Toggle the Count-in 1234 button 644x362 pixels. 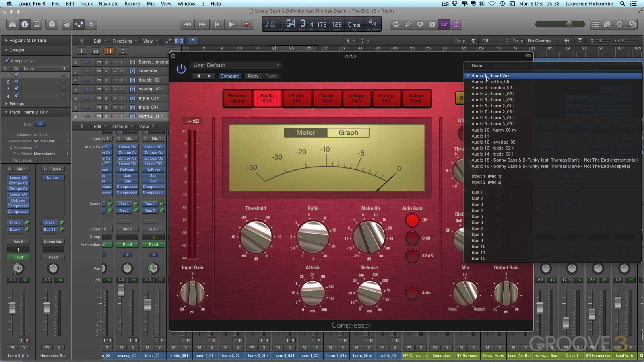coord(444,24)
